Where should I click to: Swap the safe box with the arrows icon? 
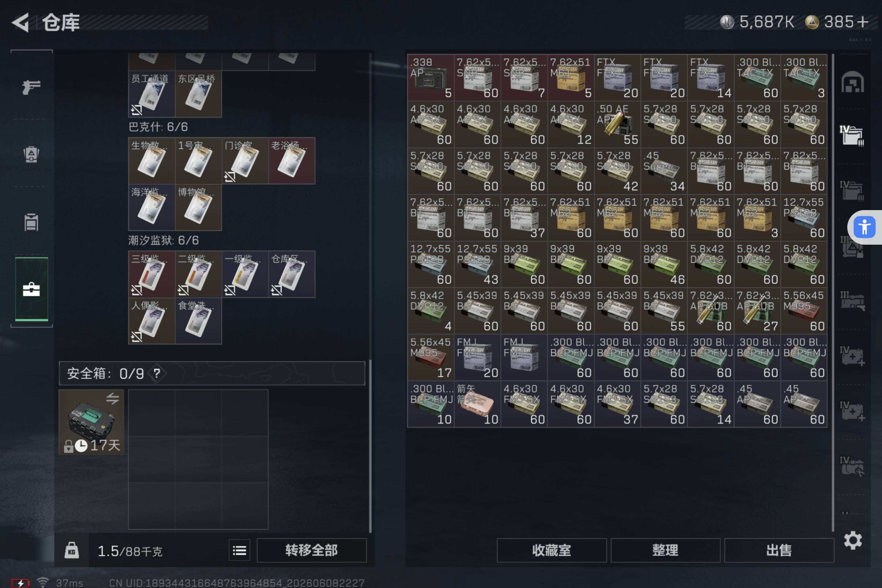pos(112,398)
